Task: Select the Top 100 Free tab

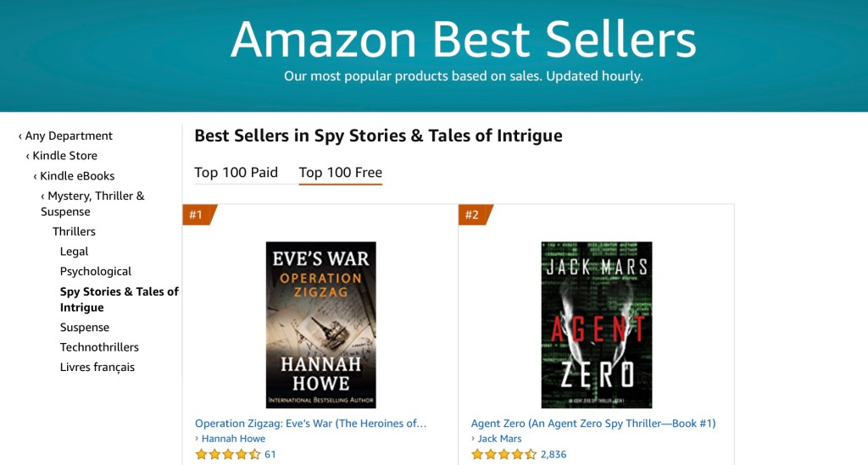Action: click(340, 173)
